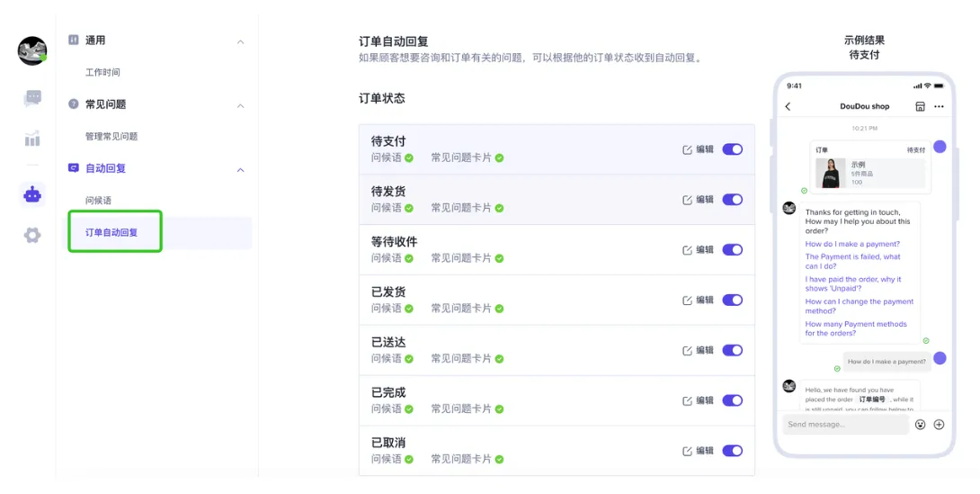
Task: Toggle auto reply switch for 待发货
Action: pos(733,200)
